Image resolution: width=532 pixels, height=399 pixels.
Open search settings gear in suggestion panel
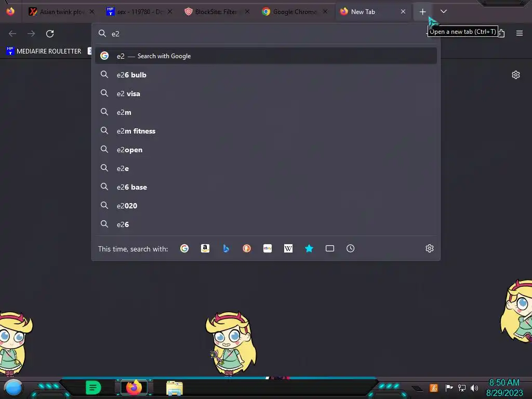pos(430,249)
